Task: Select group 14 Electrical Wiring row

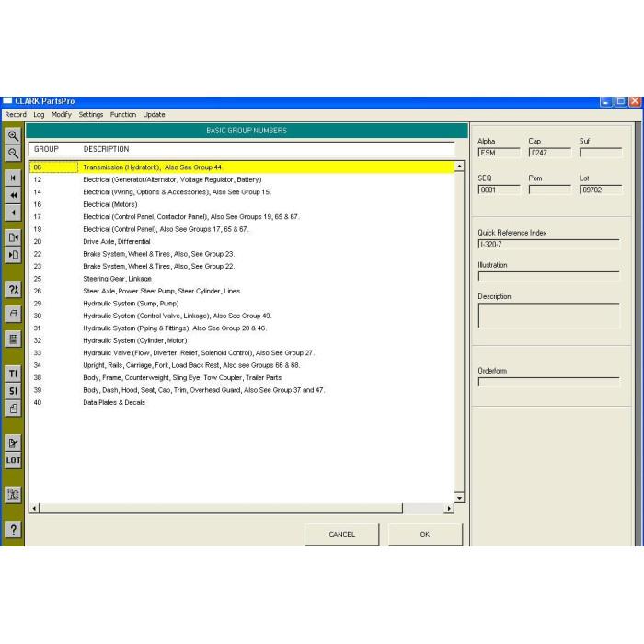Action: (x=242, y=191)
